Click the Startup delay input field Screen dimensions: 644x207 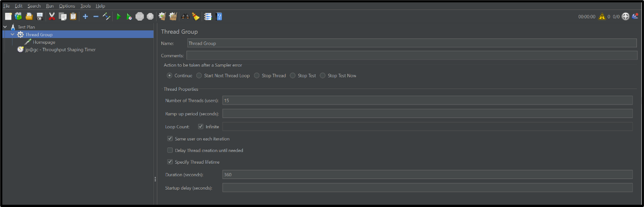pyautogui.click(x=428, y=187)
